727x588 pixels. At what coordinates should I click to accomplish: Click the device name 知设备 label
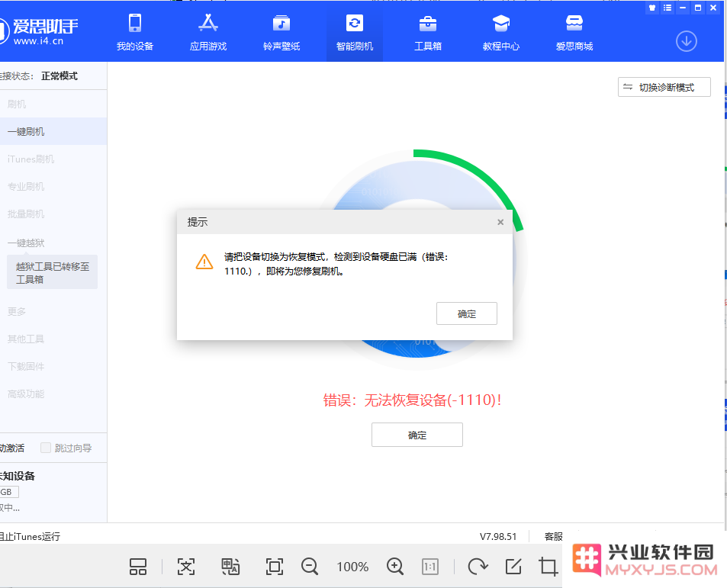click(17, 476)
